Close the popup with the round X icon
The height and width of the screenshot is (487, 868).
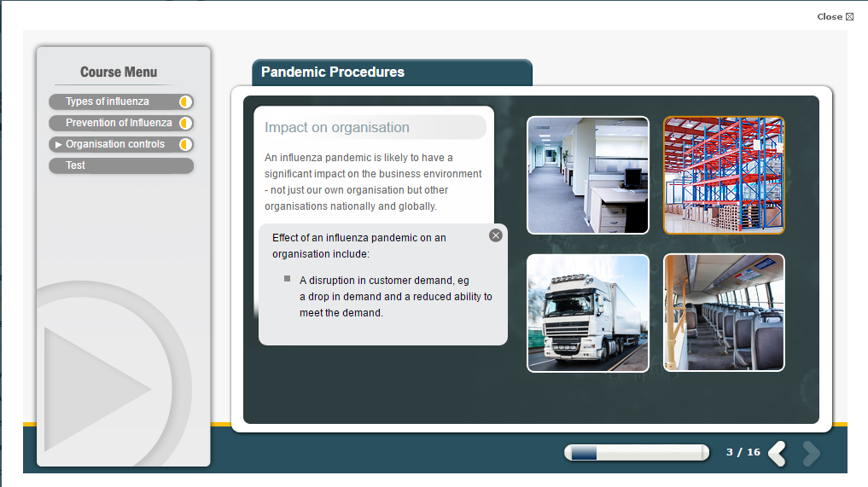tap(496, 235)
